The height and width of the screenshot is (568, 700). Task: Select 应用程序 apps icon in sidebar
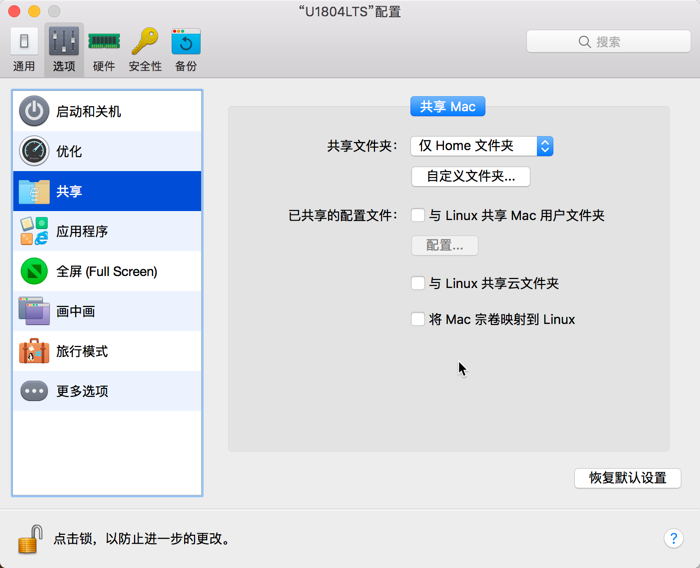click(34, 231)
